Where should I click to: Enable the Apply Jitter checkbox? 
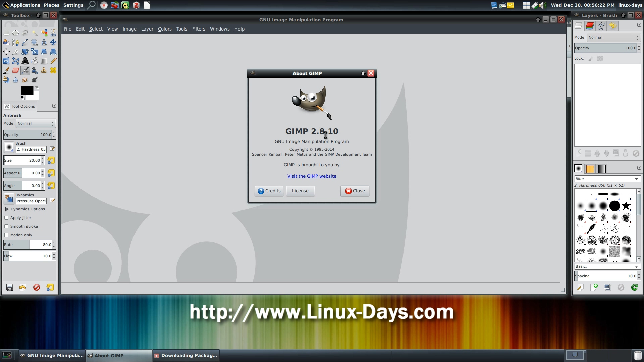6,218
